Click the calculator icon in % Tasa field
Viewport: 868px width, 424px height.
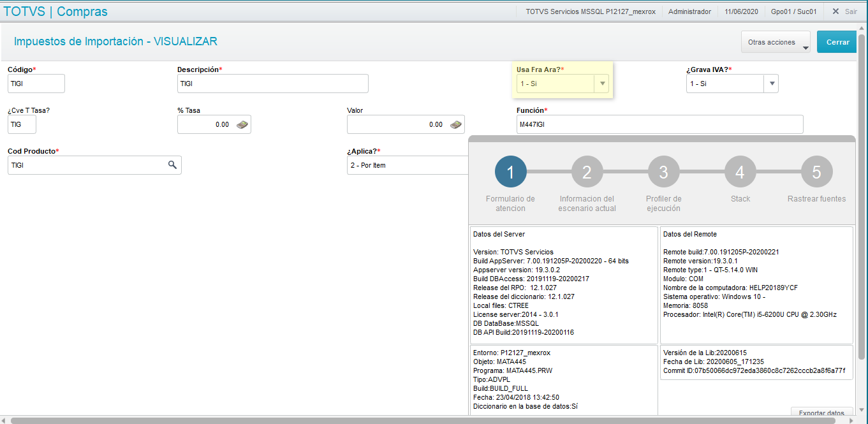pyautogui.click(x=242, y=125)
